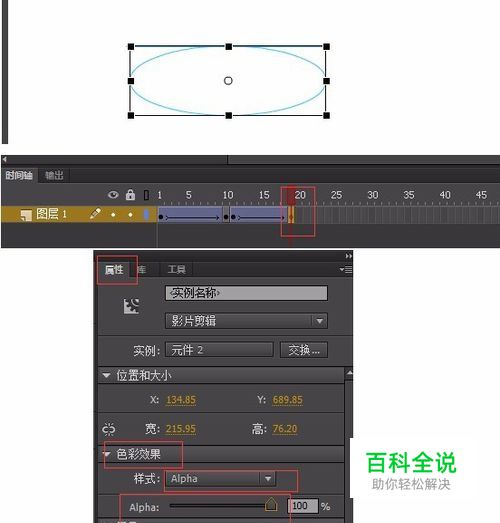The image size is (500, 523).
Task: Open the 样式 Alpha dropdown
Action: [x=220, y=479]
